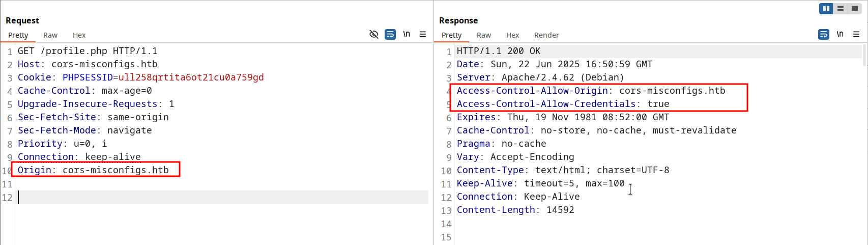The height and width of the screenshot is (245, 868).
Task: Click the Priority u=0 header line
Action: [63, 144]
